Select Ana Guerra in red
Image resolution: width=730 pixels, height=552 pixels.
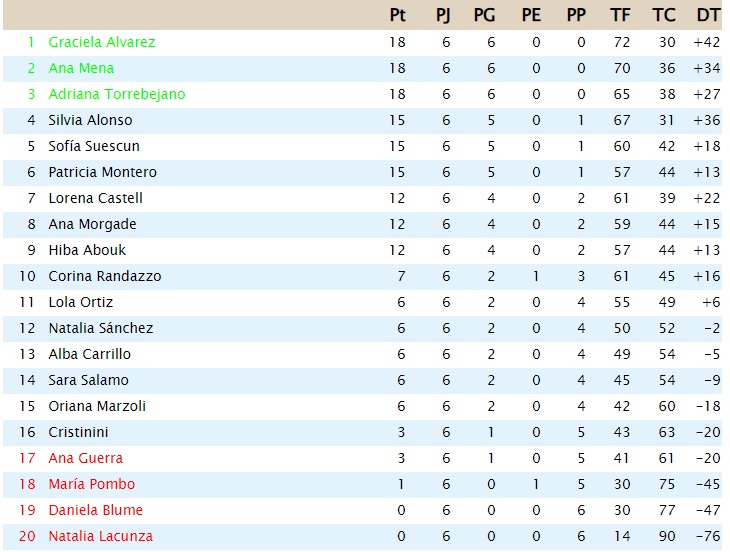pos(86,458)
